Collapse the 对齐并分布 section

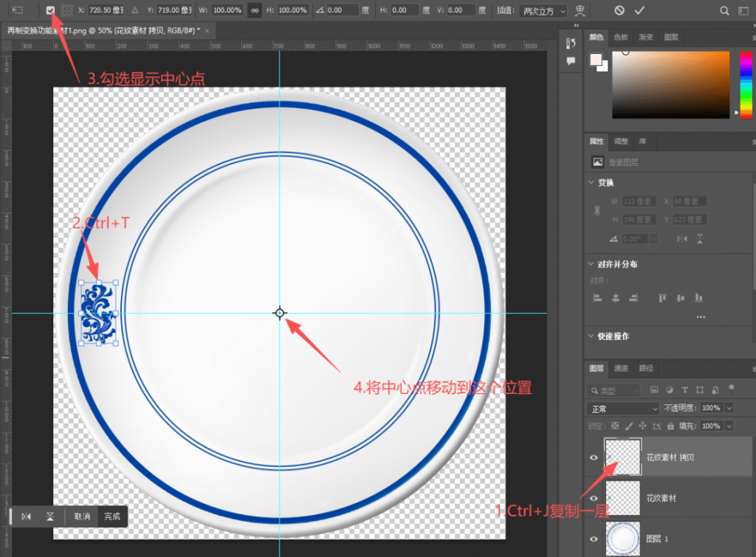pos(591,263)
